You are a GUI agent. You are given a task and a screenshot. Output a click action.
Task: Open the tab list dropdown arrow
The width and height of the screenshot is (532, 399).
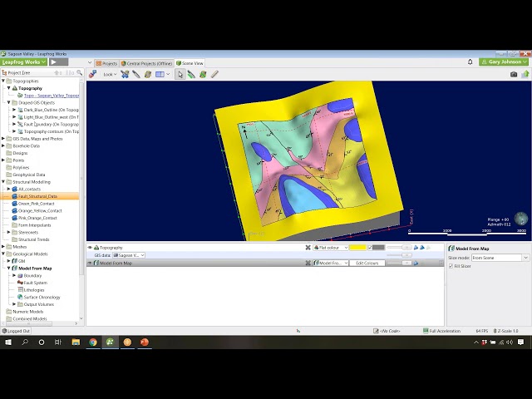coord(90,63)
